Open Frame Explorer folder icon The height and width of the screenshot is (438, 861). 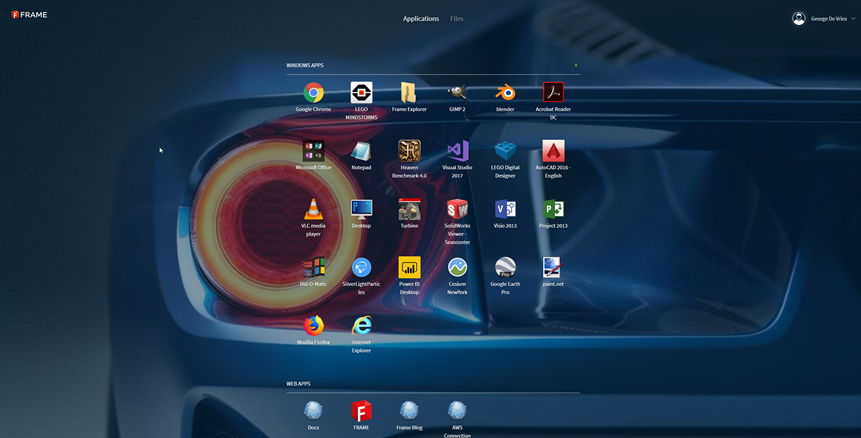[409, 93]
